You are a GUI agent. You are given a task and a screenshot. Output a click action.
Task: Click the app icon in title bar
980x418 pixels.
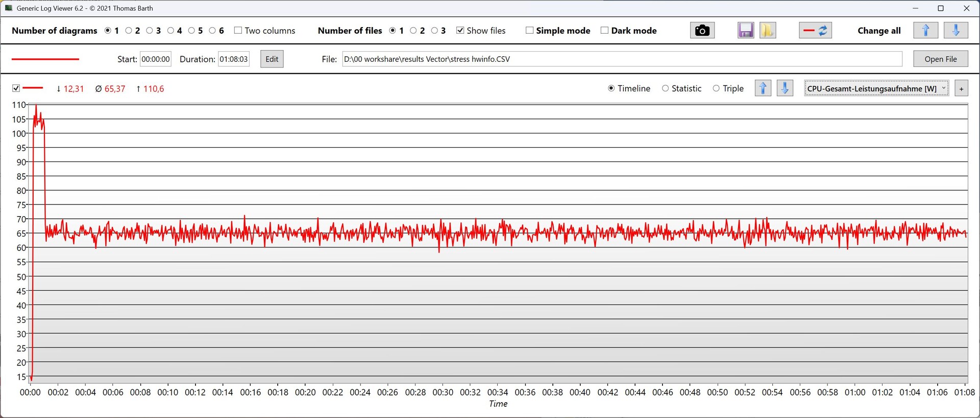tap(8, 8)
